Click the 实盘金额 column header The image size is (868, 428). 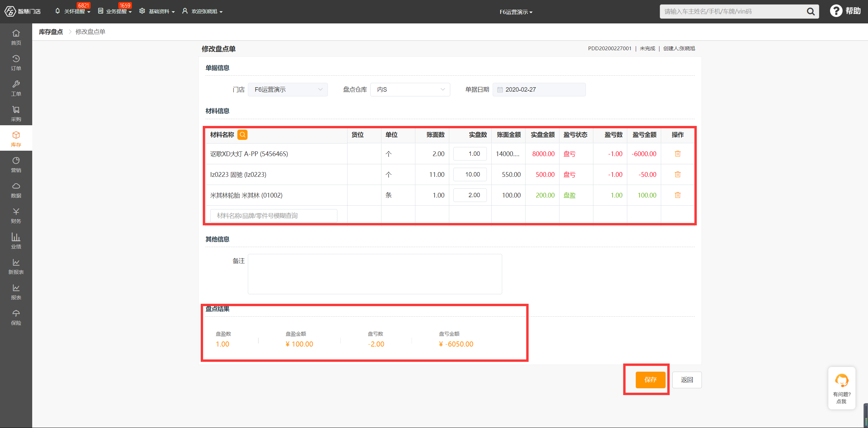tap(542, 135)
